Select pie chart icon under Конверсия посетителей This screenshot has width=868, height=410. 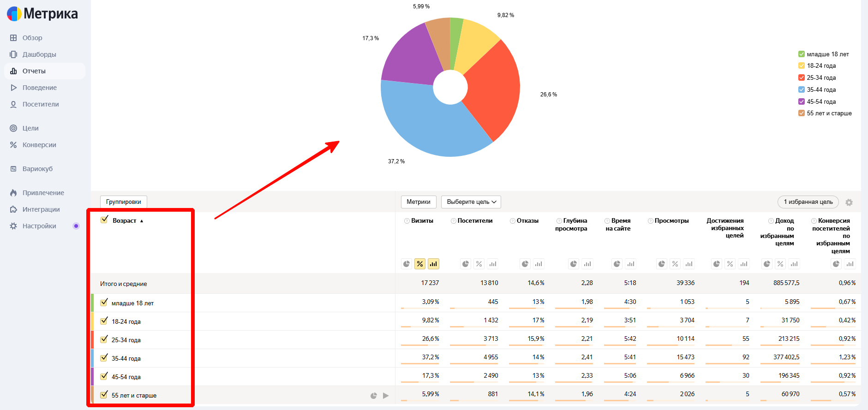pos(836,264)
